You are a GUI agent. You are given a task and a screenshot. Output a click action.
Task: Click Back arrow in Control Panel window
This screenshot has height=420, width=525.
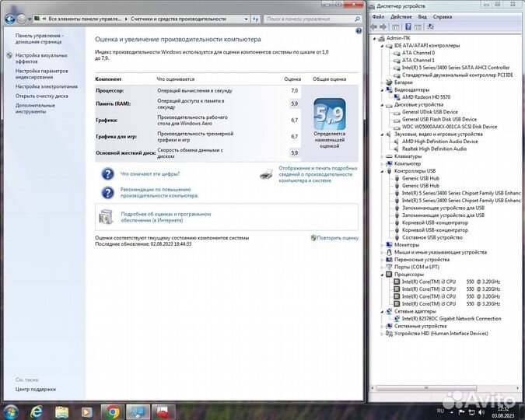point(10,19)
